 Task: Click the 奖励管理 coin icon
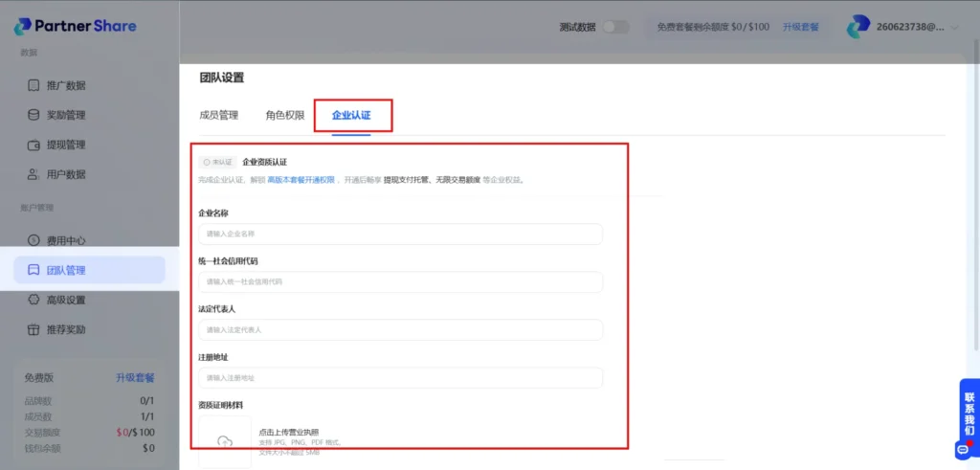coord(34,115)
